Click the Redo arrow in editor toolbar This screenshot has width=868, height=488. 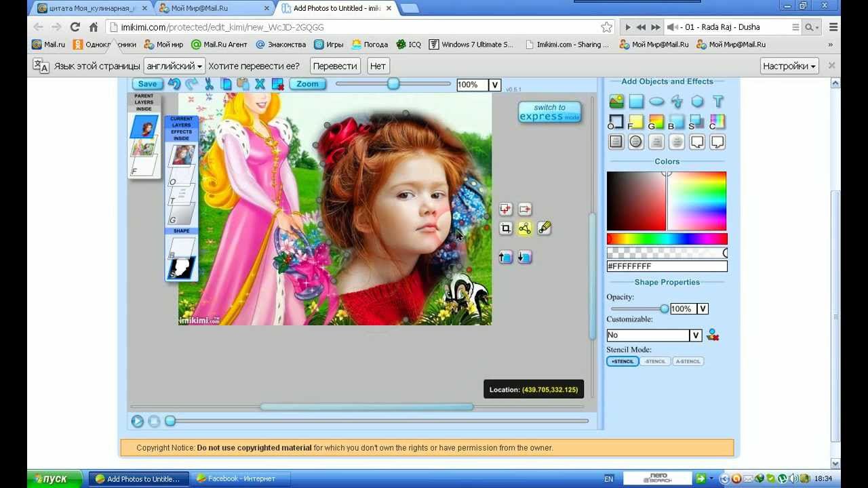coord(192,84)
